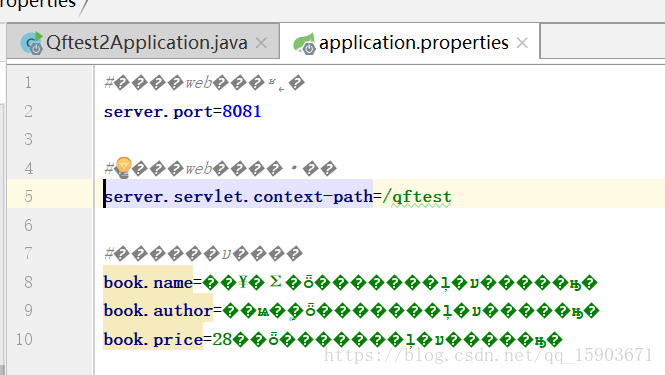Click the application.properties Spring leaf icon

[x=304, y=43]
